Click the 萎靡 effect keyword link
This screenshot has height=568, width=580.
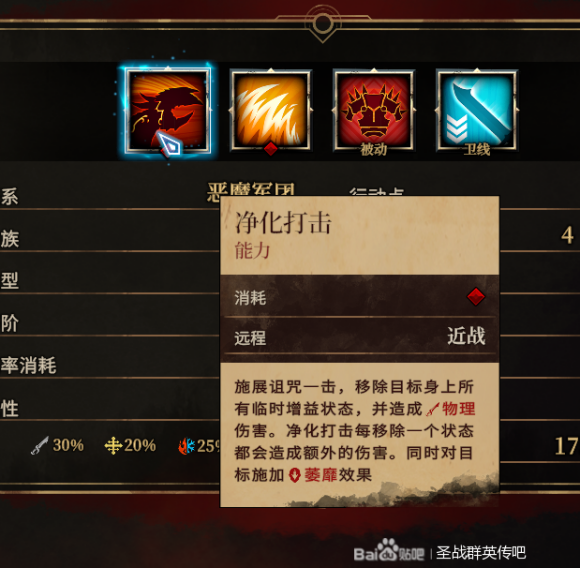(320, 475)
